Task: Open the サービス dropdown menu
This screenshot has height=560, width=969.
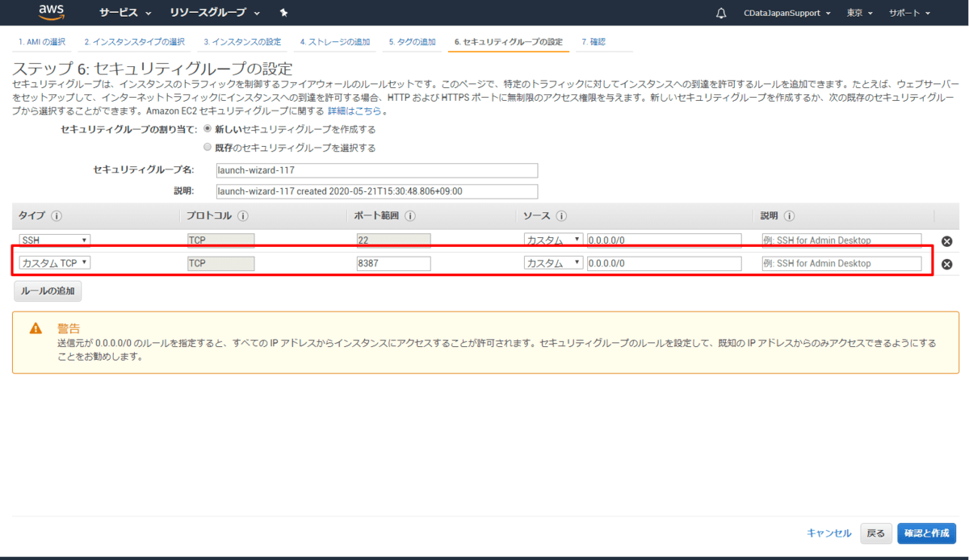Action: pos(125,13)
